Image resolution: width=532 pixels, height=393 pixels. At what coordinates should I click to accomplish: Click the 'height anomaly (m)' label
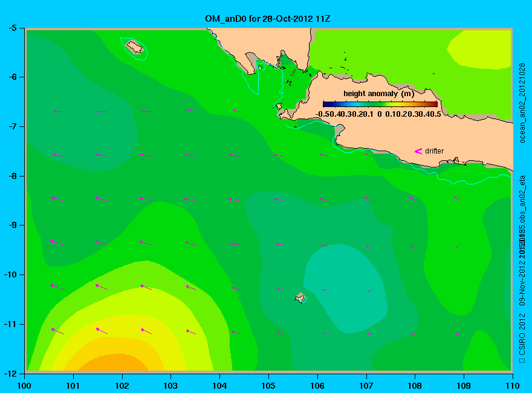378,94
